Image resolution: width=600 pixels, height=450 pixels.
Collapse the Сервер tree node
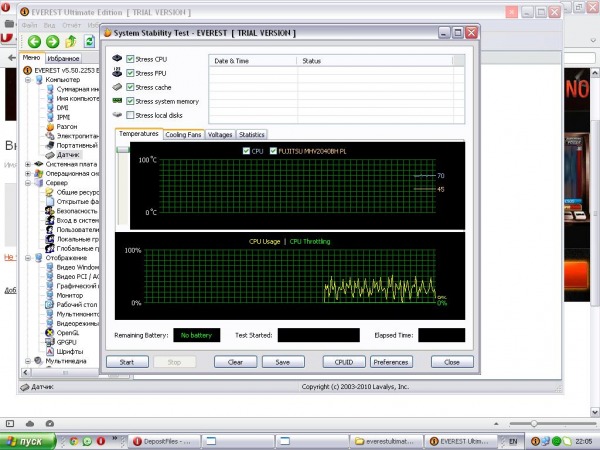[28, 183]
